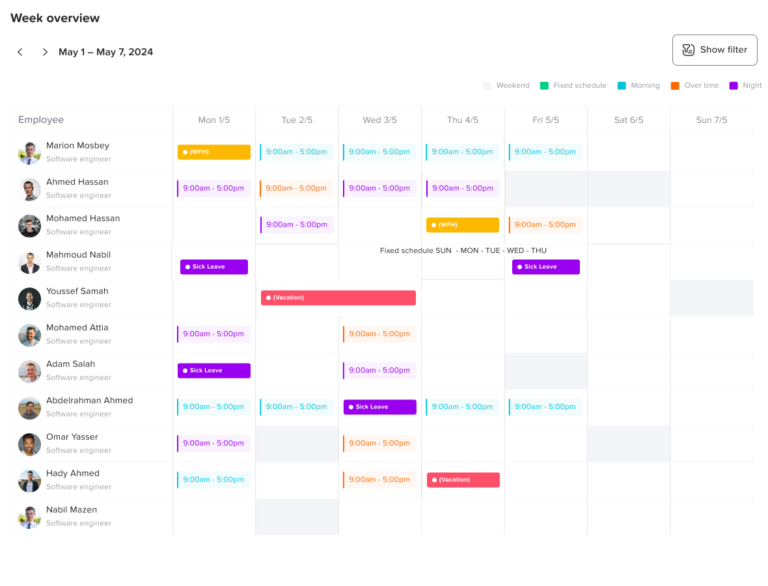Open Marion Mosbey's Monday WFH entry
The height and width of the screenshot is (586, 768).
tap(214, 152)
